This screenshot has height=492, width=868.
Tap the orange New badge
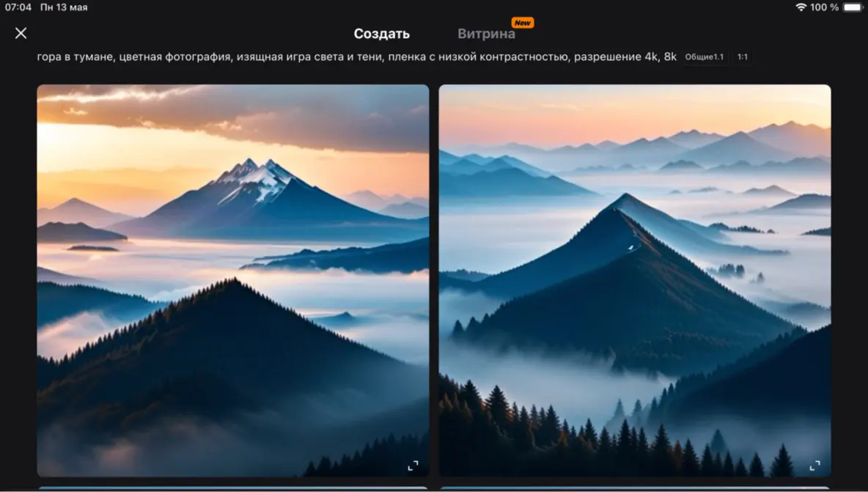[522, 23]
